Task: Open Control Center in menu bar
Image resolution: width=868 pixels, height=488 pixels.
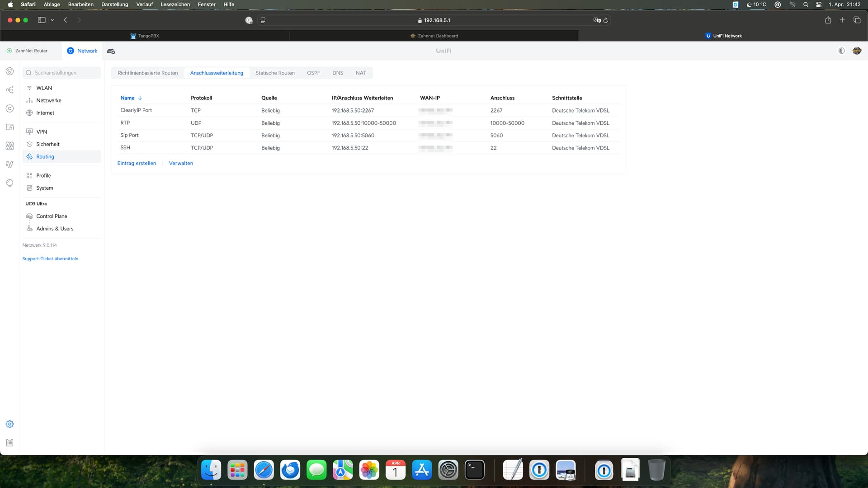Action: coord(819,5)
